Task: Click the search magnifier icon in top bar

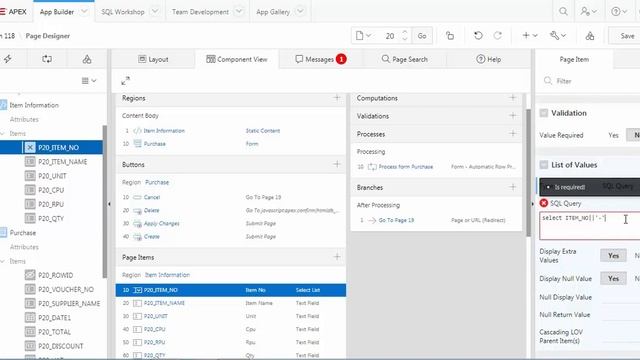Action: click(x=563, y=11)
